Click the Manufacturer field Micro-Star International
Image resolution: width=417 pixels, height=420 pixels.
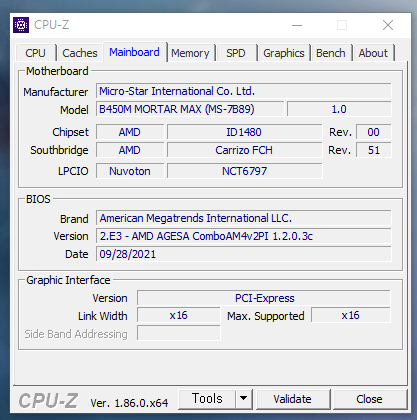[244, 91]
